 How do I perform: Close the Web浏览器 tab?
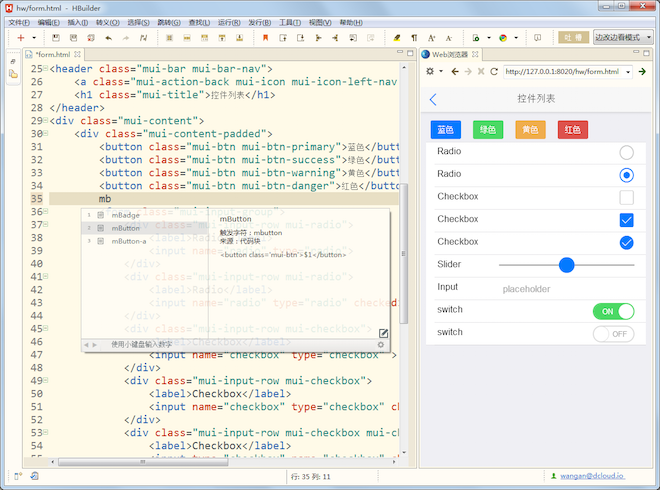[475, 54]
